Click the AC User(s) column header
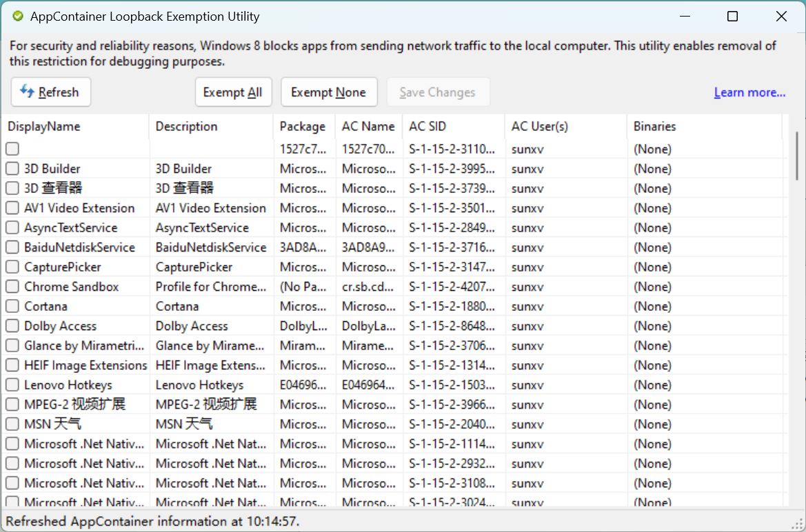Image resolution: width=806 pixels, height=532 pixels. click(x=565, y=126)
